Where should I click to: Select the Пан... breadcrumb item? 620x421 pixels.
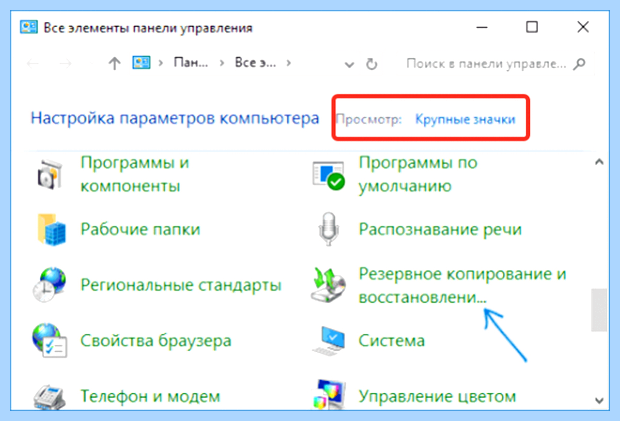tap(191, 62)
